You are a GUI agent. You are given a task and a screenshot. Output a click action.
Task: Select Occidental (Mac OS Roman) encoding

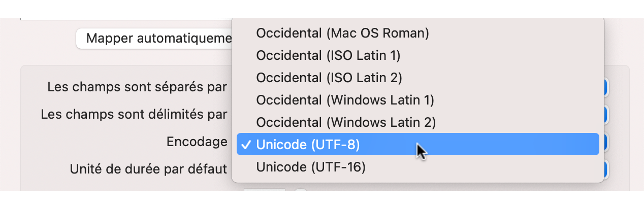(343, 33)
